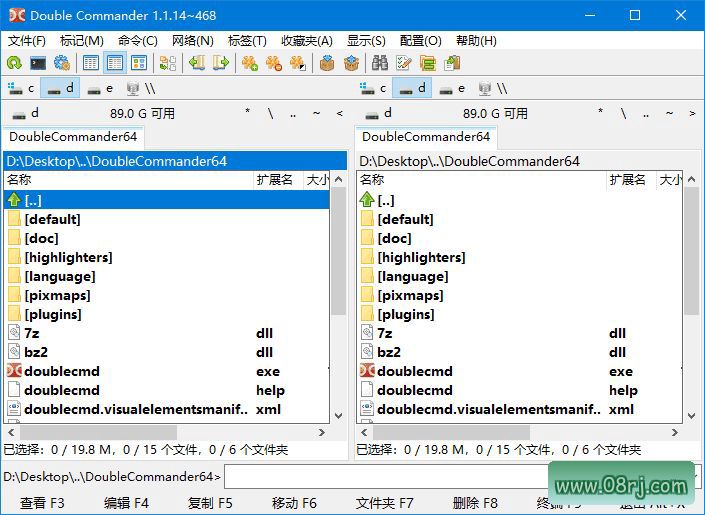The height and width of the screenshot is (515, 705).
Task: Select doublecmd exe in the right panel
Action: tap(519, 371)
